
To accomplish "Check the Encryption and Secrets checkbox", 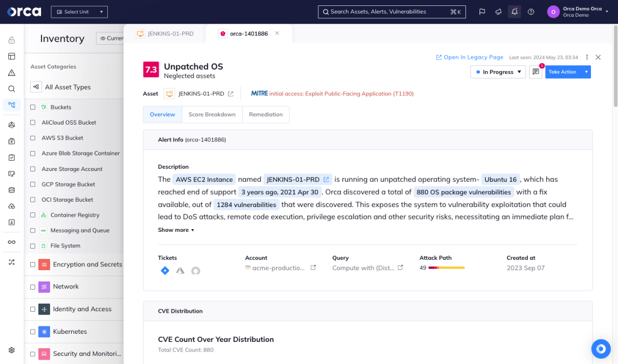I will (x=33, y=265).
